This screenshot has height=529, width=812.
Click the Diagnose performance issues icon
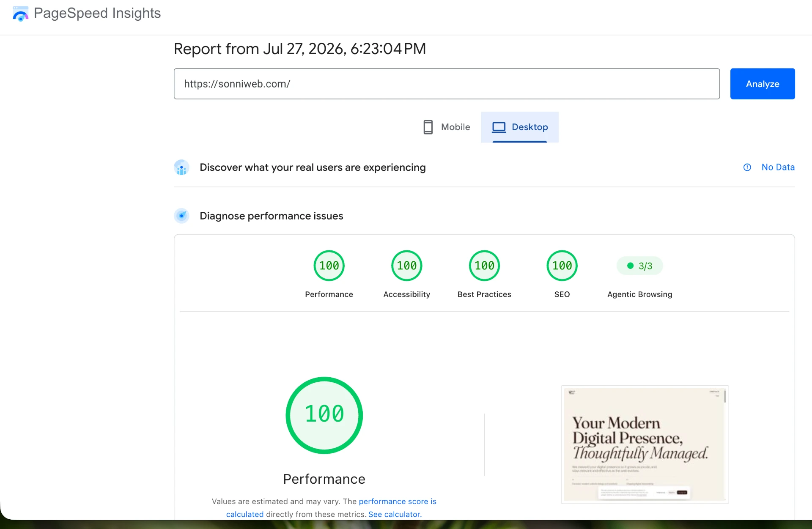click(181, 216)
